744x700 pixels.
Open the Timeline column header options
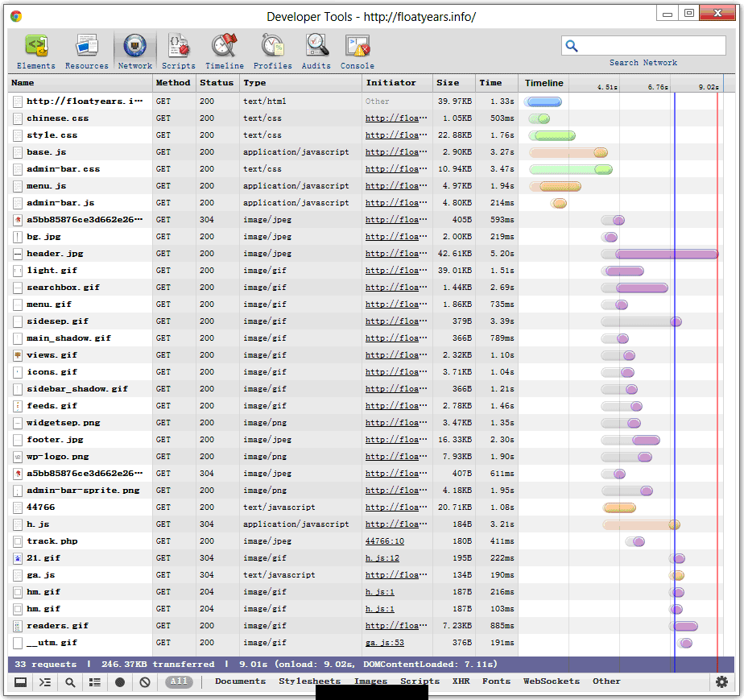(544, 83)
